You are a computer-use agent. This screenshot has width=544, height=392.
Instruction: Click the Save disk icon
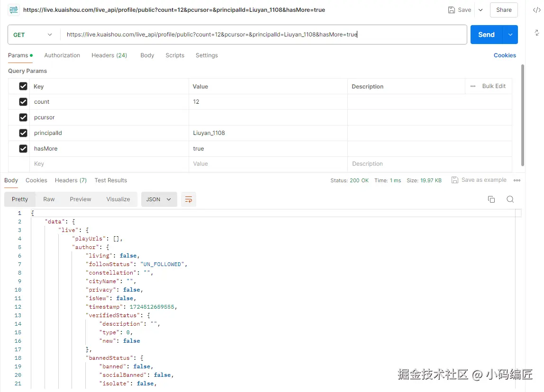click(x=452, y=9)
